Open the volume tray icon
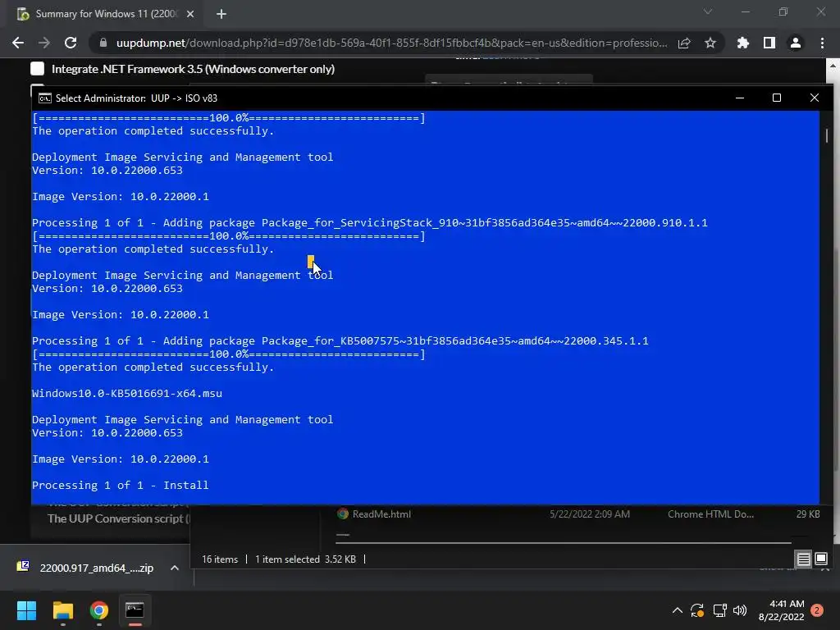Screen dimensions: 840x630 pos(740,610)
